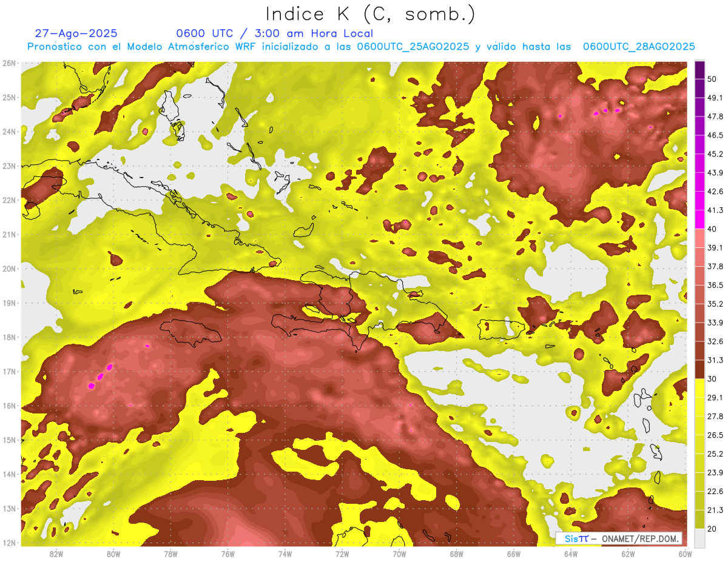This screenshot has width=728, height=562.
Task: Click the colorbar value 49.1
Action: tap(715, 98)
